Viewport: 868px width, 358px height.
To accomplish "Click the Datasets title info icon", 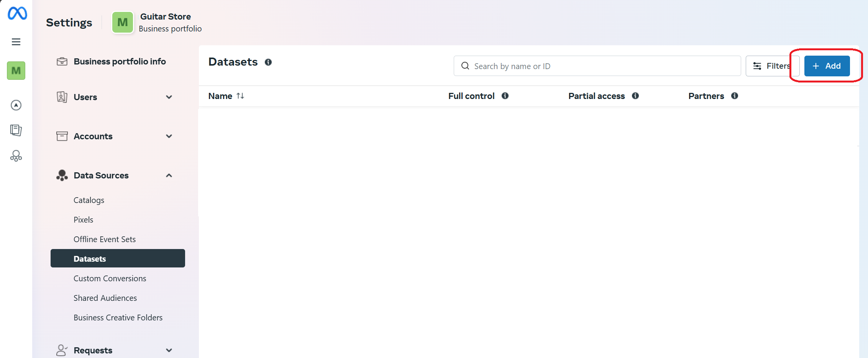I will [x=268, y=62].
